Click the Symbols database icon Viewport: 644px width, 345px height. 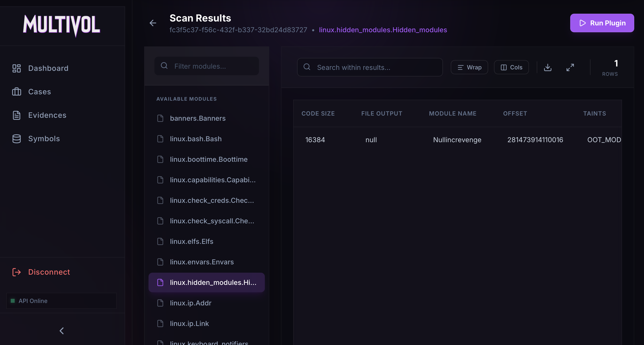pos(17,139)
